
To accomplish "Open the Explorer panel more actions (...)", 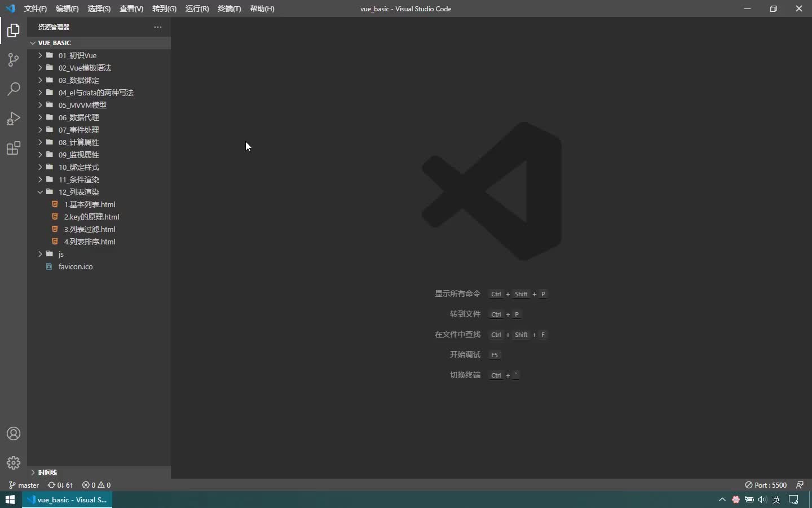I will tap(158, 27).
